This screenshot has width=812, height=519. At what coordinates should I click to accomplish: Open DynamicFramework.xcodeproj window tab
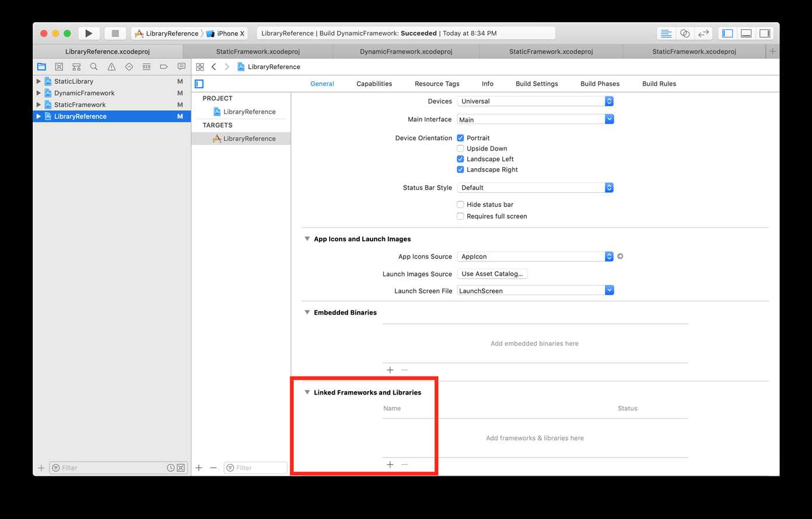406,51
